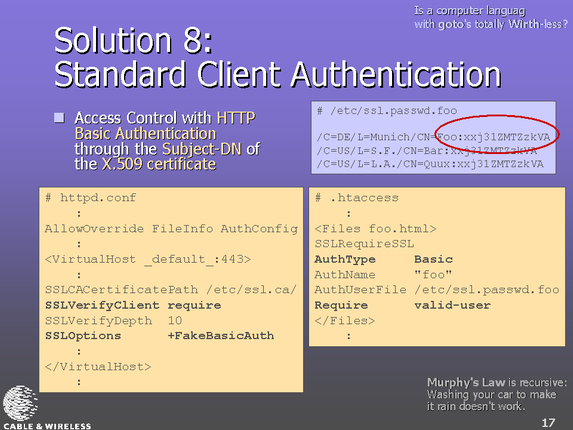Click the AuthUserFile /etc/ssl.passwd.foo line

tap(437, 290)
